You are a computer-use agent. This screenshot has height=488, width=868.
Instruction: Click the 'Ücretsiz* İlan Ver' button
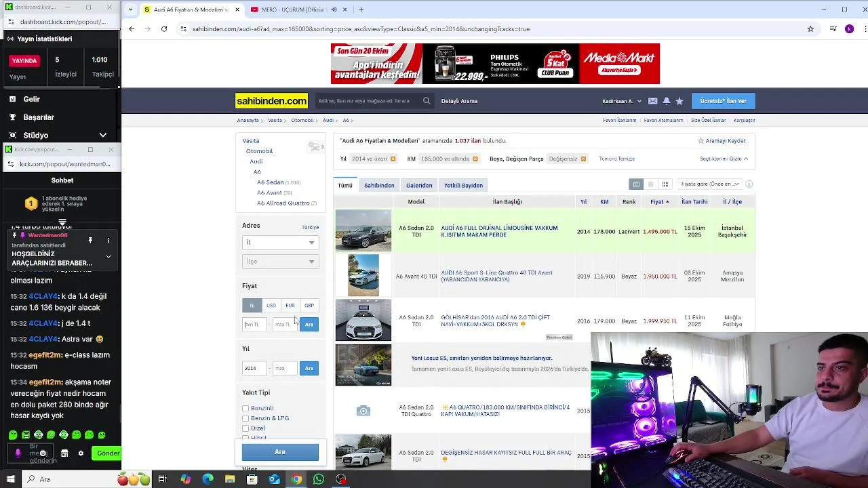(x=723, y=101)
